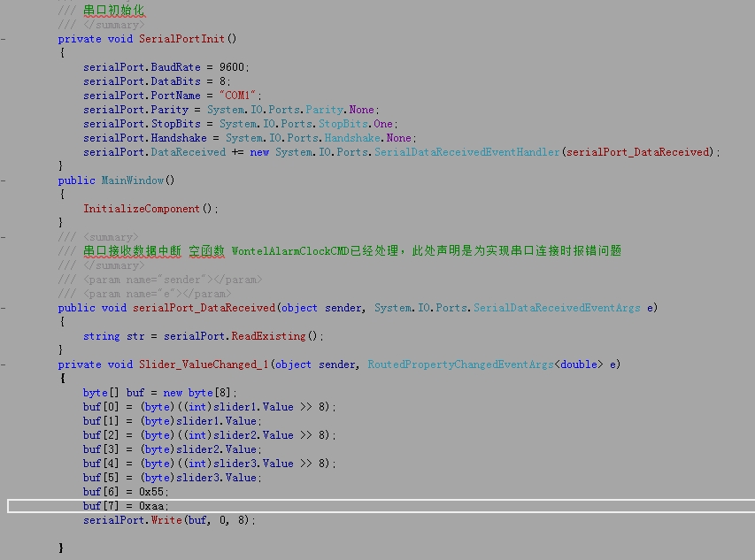Click the buf[0] assignment line

point(210,407)
